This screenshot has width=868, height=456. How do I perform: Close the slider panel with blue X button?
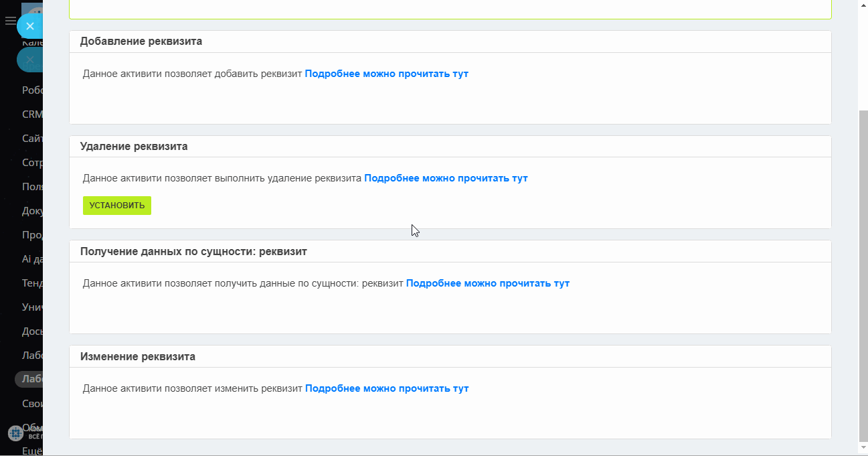[29, 26]
